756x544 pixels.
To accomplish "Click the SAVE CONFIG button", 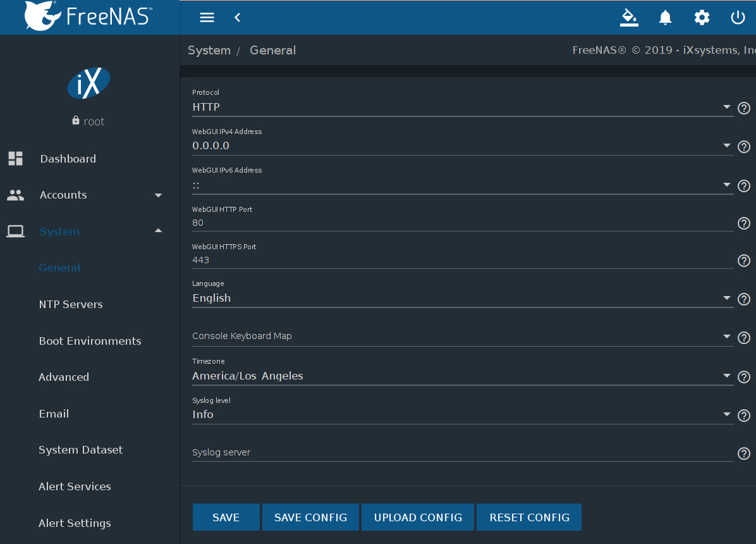I will pyautogui.click(x=310, y=517).
